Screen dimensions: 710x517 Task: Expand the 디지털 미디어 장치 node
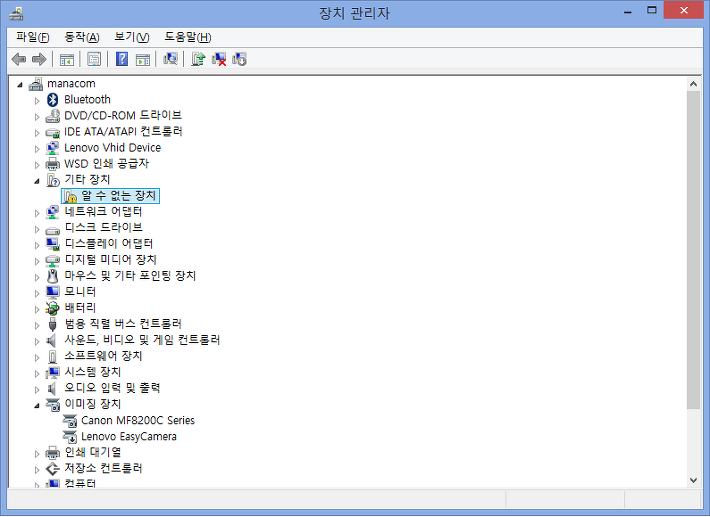[x=37, y=261]
